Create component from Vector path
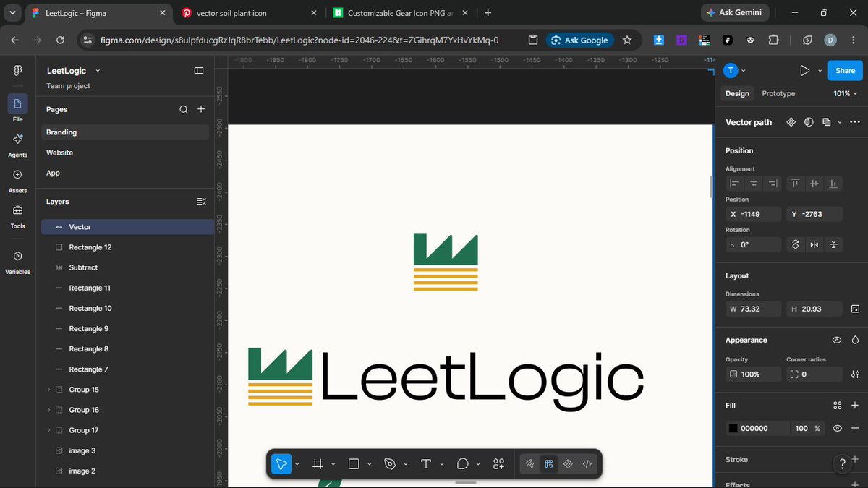The height and width of the screenshot is (488, 868). (x=791, y=122)
